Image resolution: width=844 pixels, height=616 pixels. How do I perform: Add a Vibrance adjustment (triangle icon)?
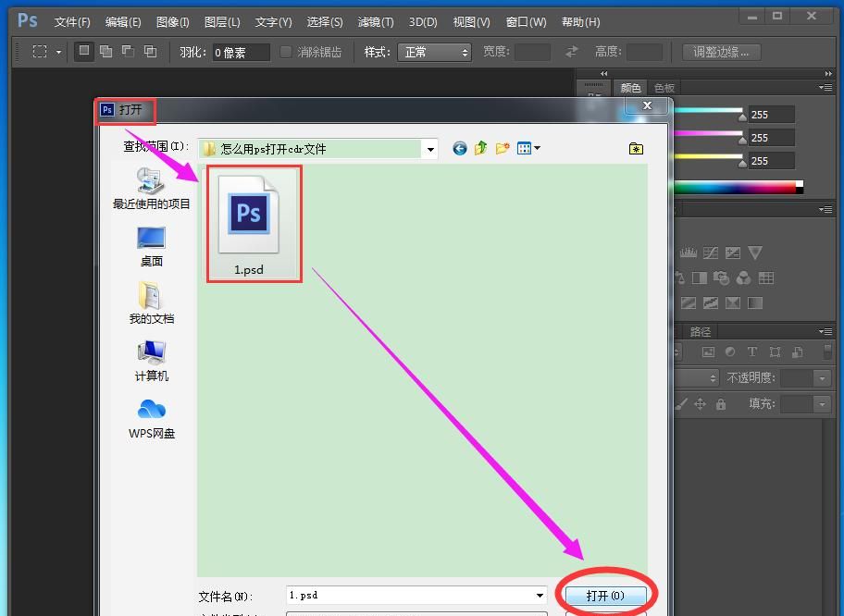[755, 253]
